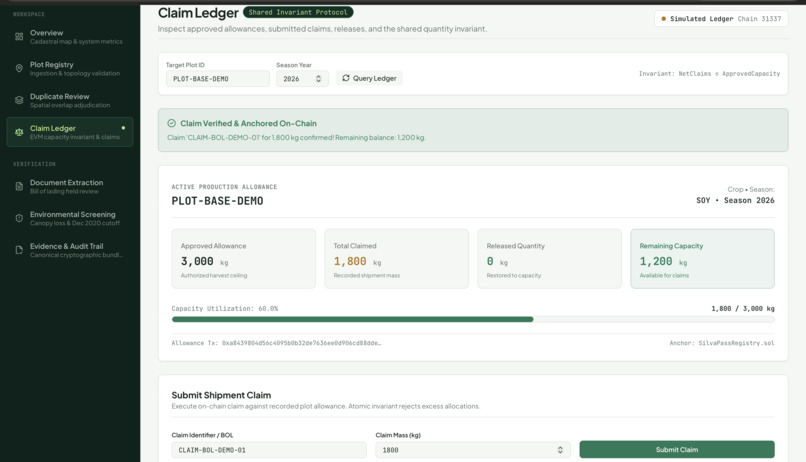Click the CLAIM-BOL-DEMO-01 confirmation message text
The width and height of the screenshot is (806, 462).
point(296,138)
